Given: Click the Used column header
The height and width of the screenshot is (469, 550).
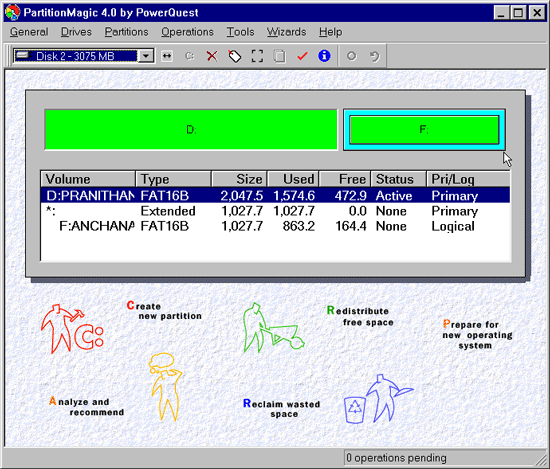Looking at the screenshot, I should pyautogui.click(x=293, y=179).
